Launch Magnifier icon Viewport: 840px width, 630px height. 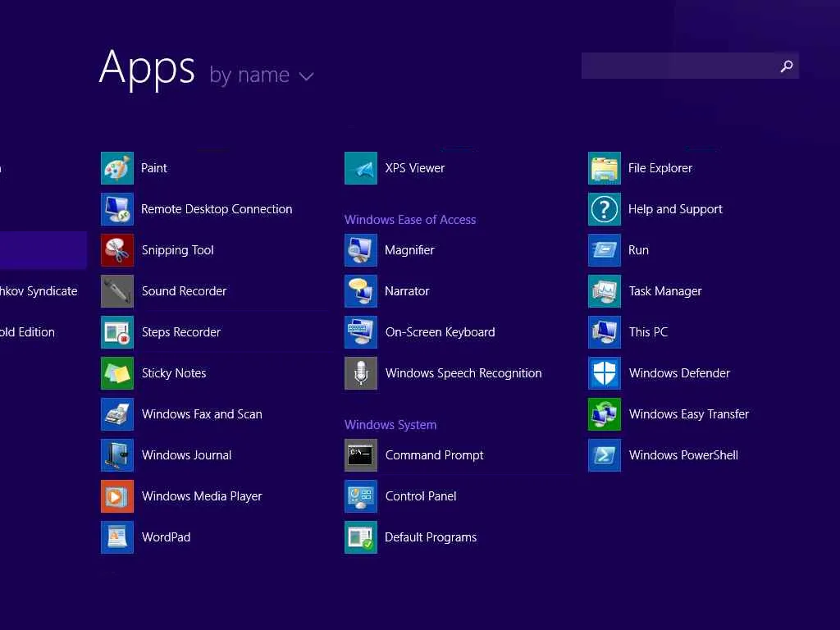pos(361,250)
